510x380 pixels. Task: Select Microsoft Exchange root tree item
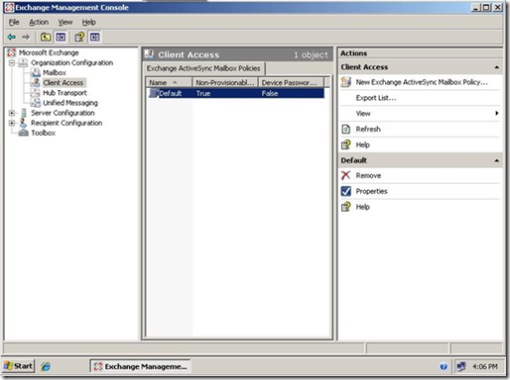tap(49, 53)
